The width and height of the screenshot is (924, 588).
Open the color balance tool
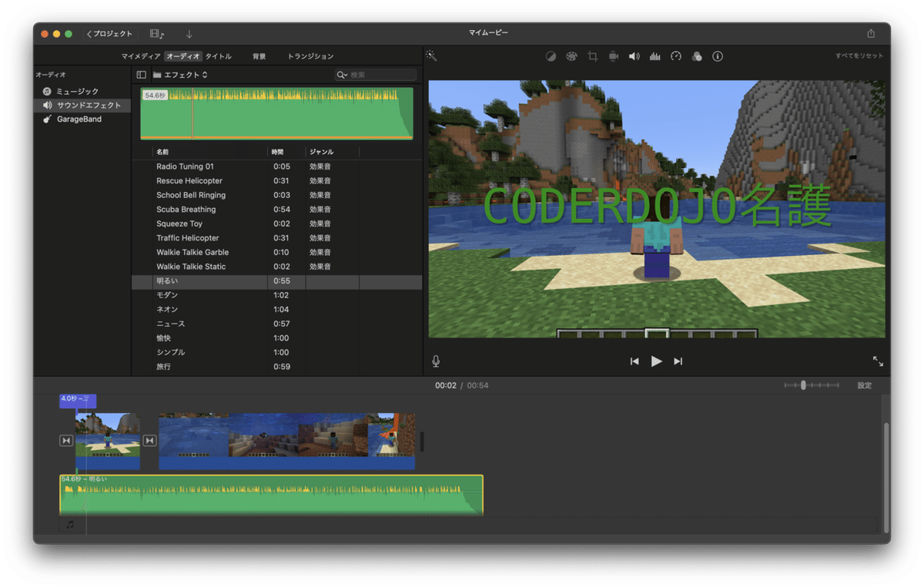pyautogui.click(x=551, y=56)
